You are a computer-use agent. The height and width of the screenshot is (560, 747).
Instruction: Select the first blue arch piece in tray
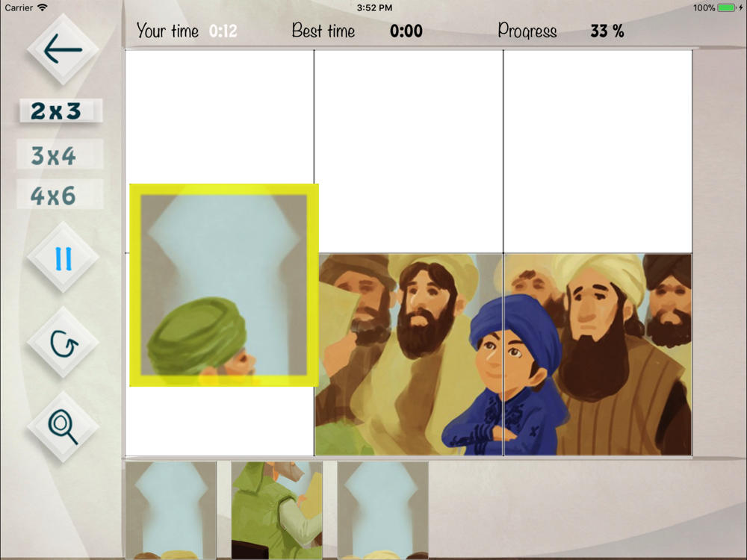pos(171,510)
